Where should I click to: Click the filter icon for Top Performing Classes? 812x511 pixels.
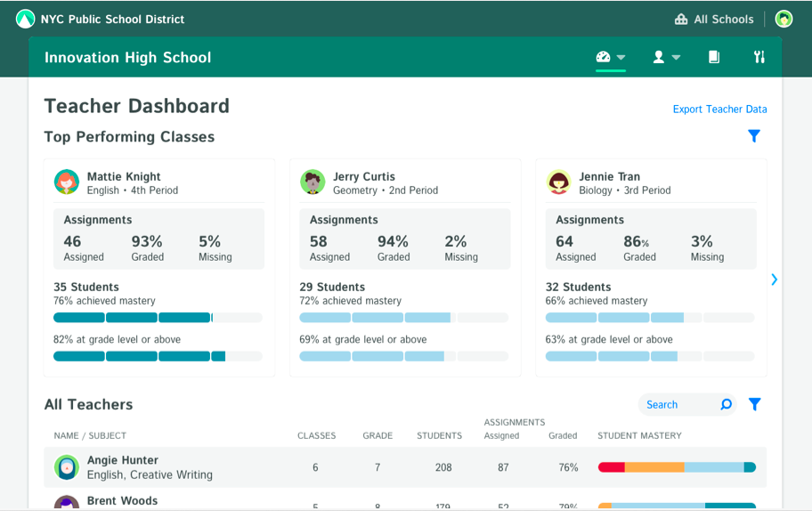point(754,136)
